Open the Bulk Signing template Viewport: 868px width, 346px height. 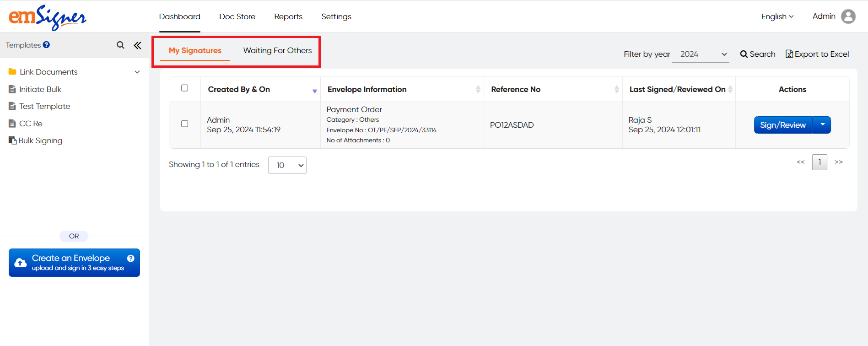[40, 141]
